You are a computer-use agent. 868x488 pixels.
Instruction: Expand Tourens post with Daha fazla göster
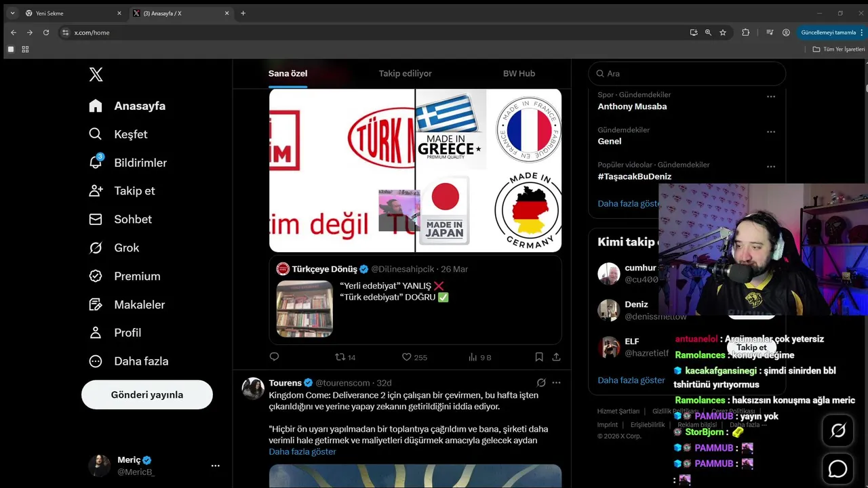click(x=302, y=451)
